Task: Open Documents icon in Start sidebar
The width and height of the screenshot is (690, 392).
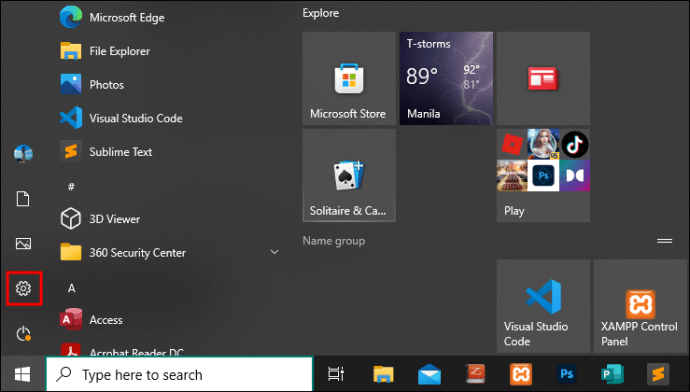Action: tap(23, 199)
